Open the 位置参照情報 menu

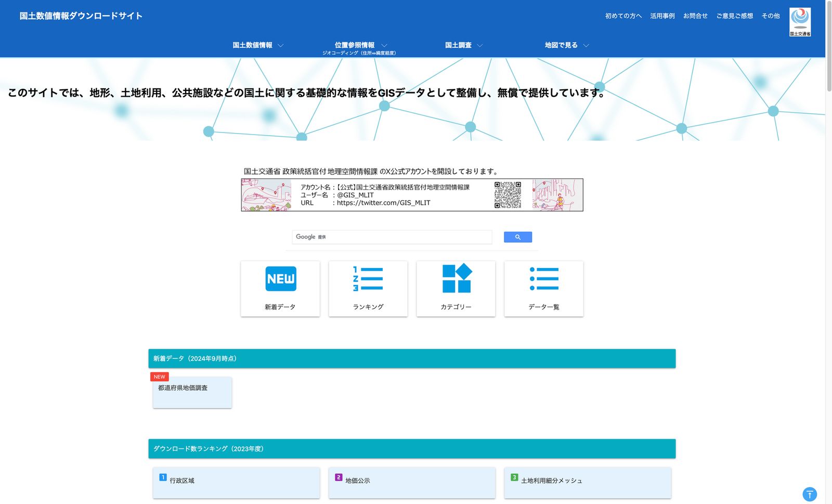(355, 45)
